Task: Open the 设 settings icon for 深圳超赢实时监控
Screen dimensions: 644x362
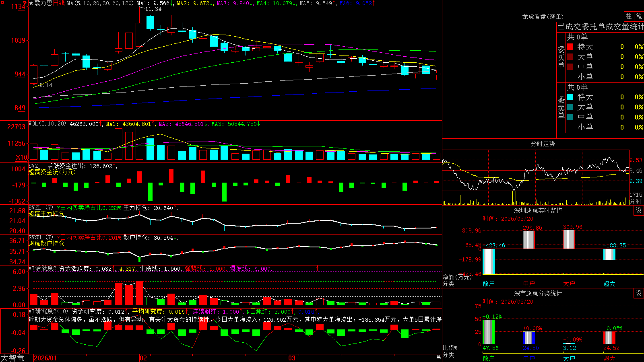Action: click(638, 210)
